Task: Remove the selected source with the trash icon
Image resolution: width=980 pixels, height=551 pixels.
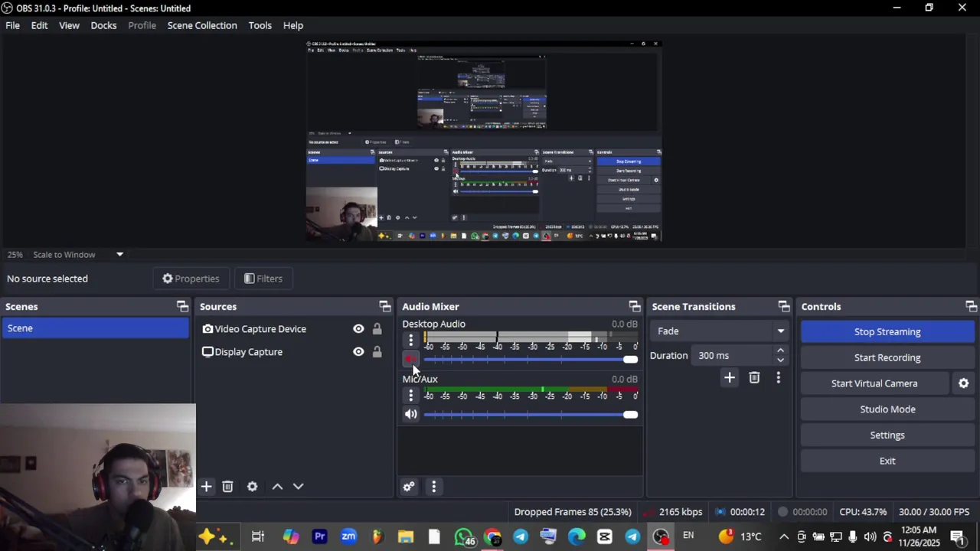Action: [x=227, y=487]
